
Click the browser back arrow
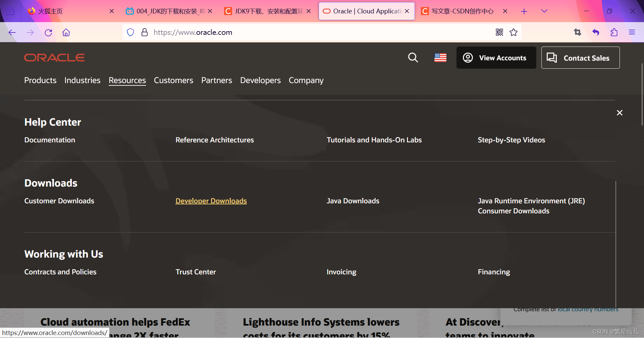point(12,32)
